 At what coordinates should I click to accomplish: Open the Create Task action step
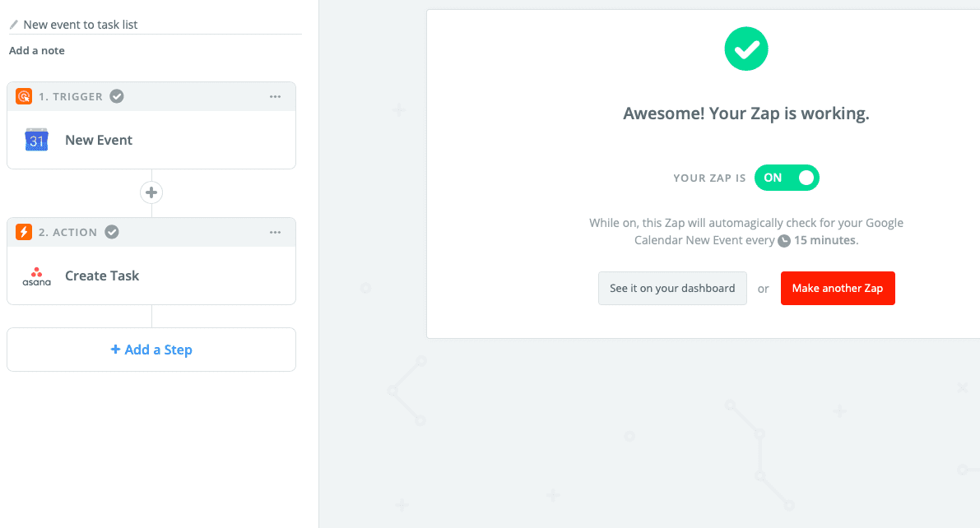(151, 276)
